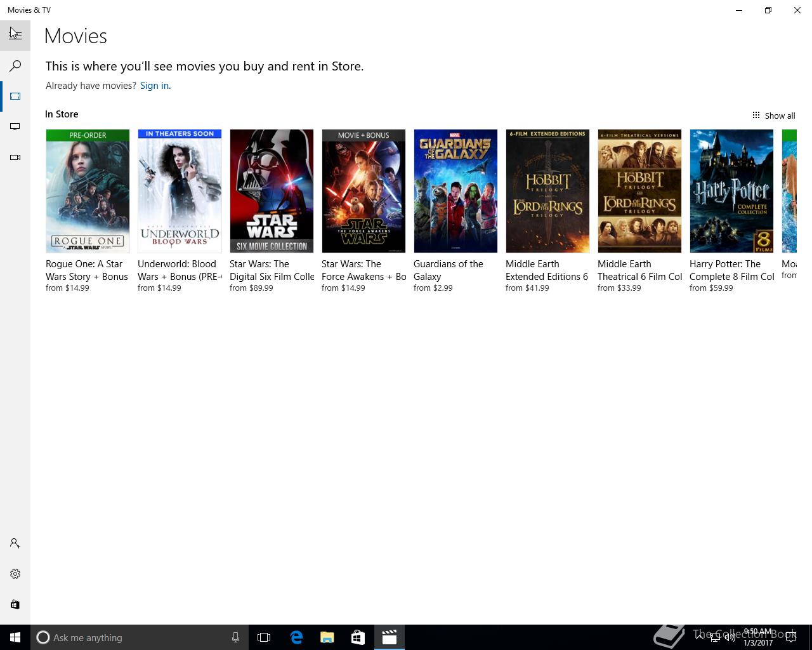
Task: Select the Movies section icon
Action: pyautogui.click(x=15, y=96)
